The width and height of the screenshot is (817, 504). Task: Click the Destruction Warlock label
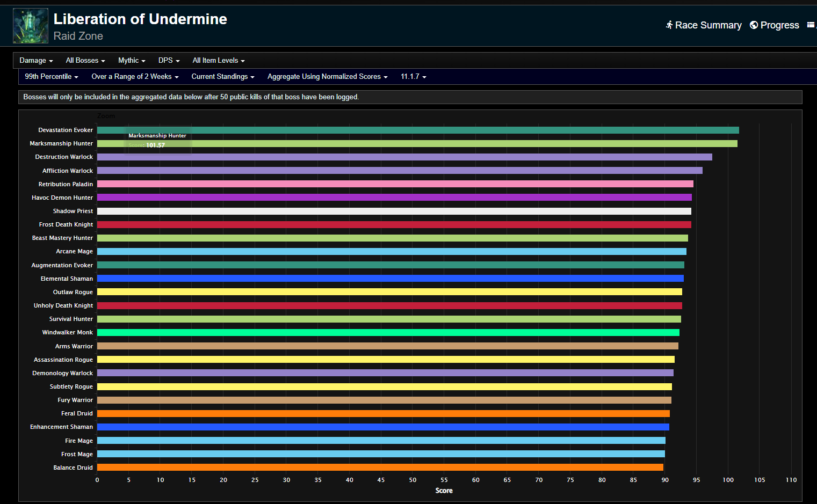pos(64,157)
